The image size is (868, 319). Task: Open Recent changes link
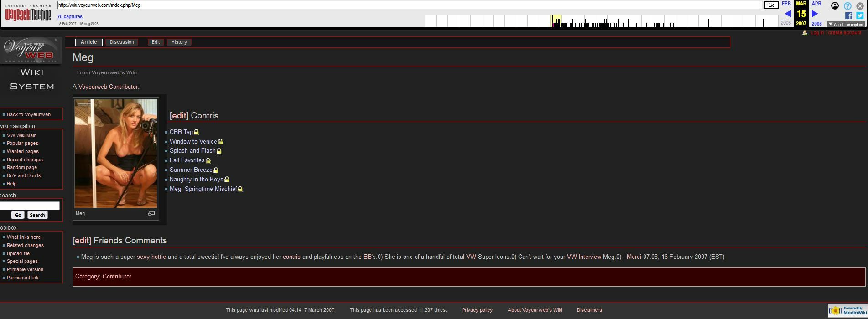[25, 159]
